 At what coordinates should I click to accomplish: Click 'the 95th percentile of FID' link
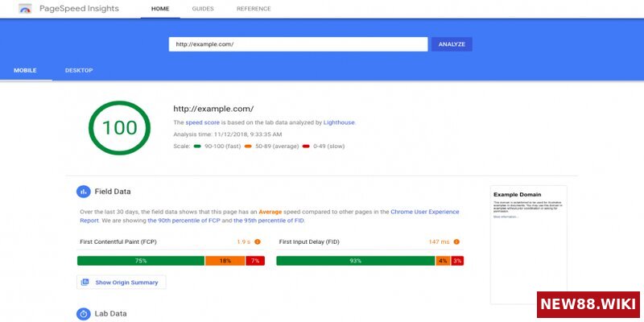coord(269,221)
